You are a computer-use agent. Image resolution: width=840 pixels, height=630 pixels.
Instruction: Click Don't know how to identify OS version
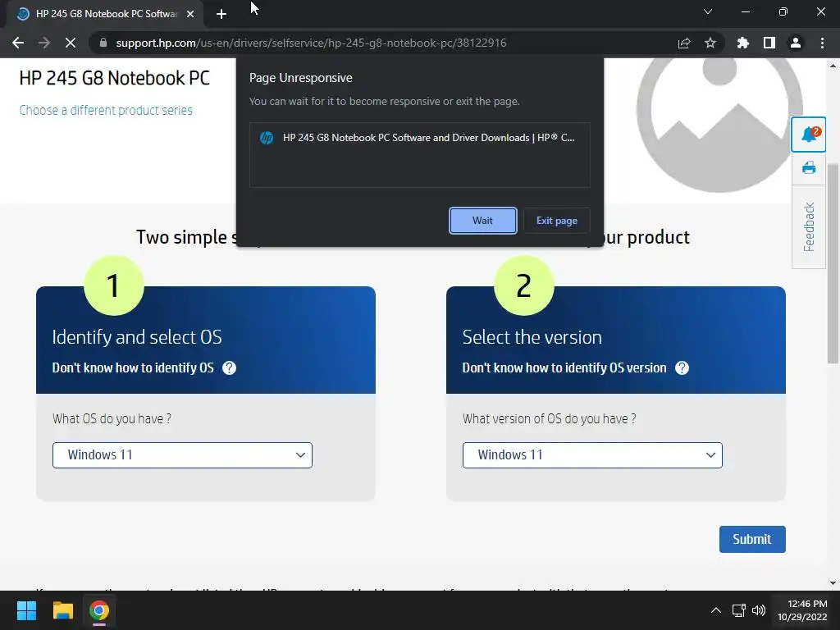click(564, 368)
